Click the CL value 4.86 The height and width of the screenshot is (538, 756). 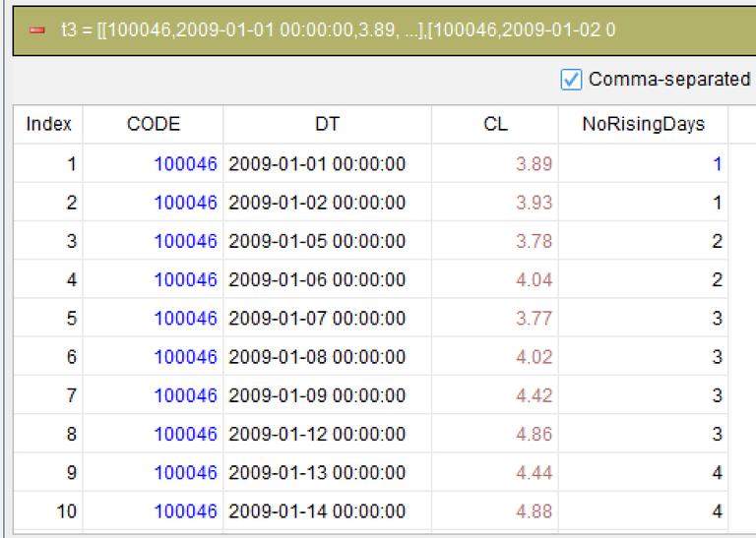(534, 434)
